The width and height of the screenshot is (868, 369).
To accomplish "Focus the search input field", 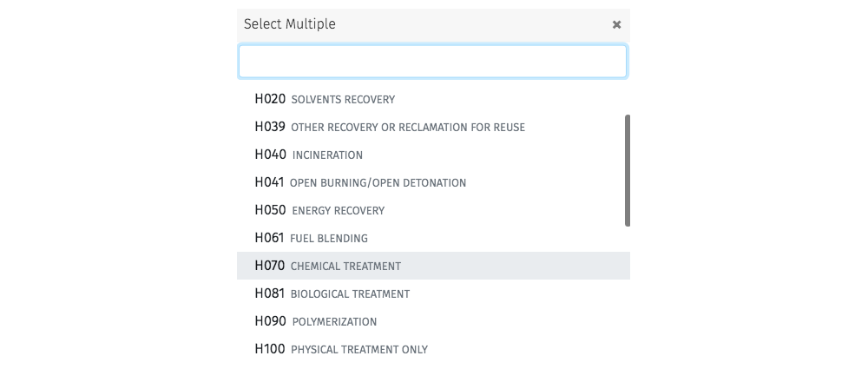I will point(433,61).
